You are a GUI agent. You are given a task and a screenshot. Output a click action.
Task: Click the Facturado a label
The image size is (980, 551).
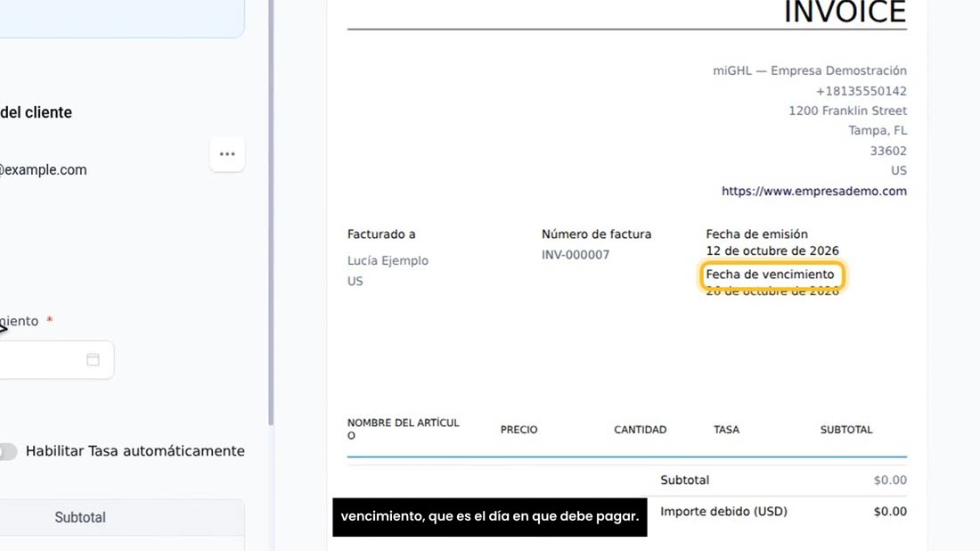[x=381, y=234]
